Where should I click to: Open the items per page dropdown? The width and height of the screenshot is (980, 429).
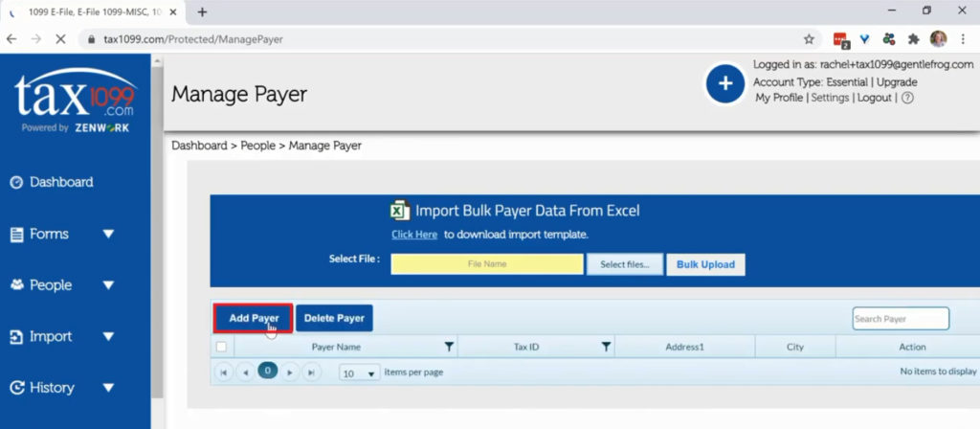coord(360,373)
